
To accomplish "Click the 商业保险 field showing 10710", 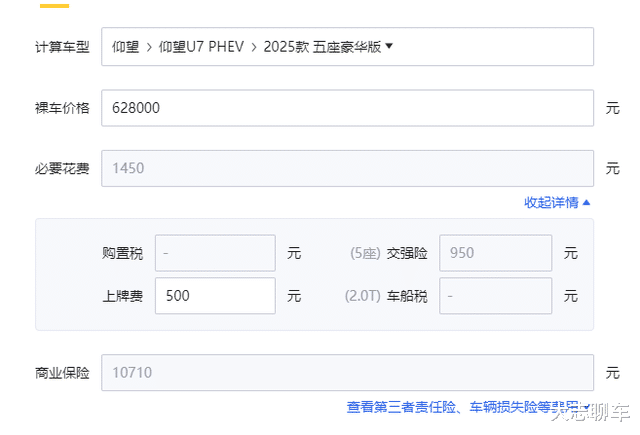I will [x=347, y=373].
